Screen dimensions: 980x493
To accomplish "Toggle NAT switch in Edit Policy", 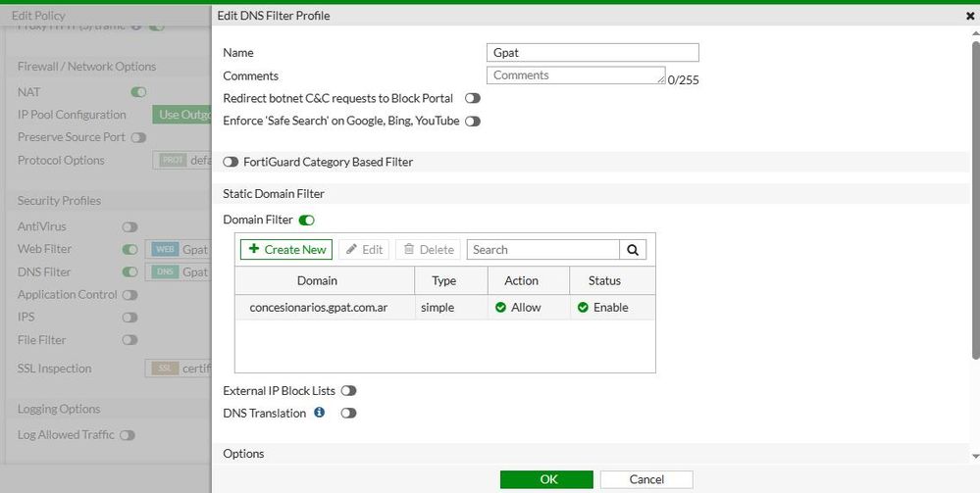I will (x=138, y=92).
